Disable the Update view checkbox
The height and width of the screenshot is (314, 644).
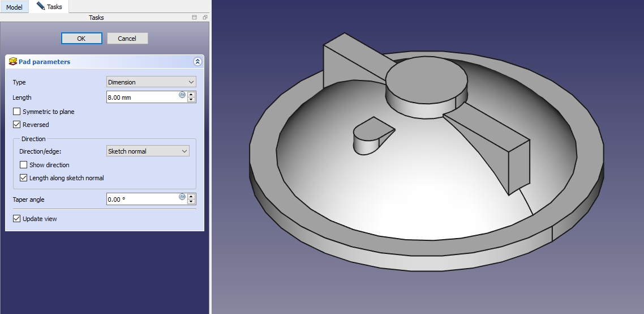[x=17, y=219]
